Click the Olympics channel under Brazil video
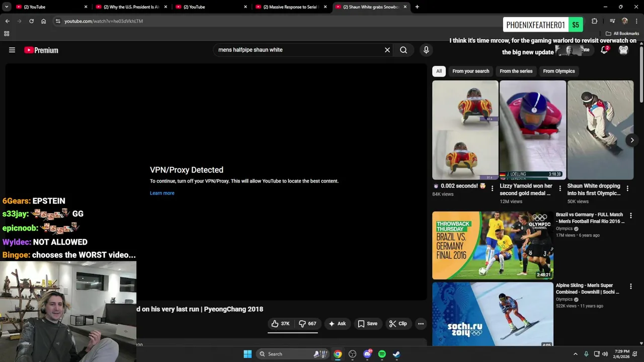Screen dimensions: 644x362 [564, 229]
